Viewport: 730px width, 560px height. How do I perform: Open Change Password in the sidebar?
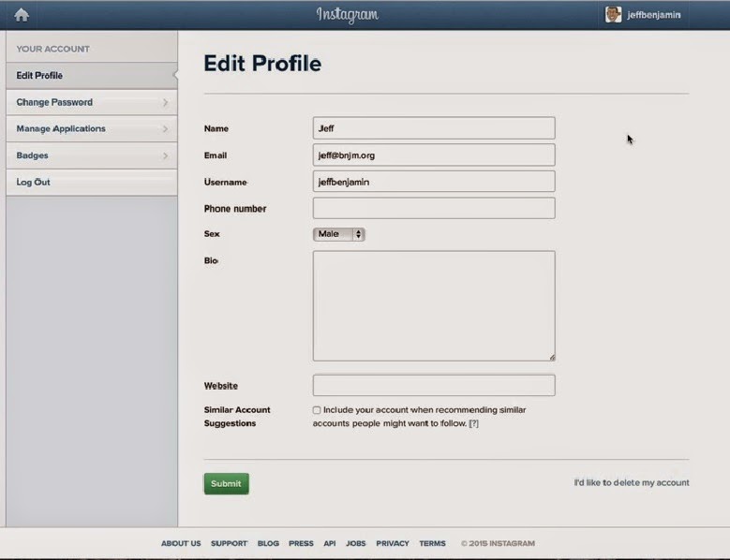(92, 102)
